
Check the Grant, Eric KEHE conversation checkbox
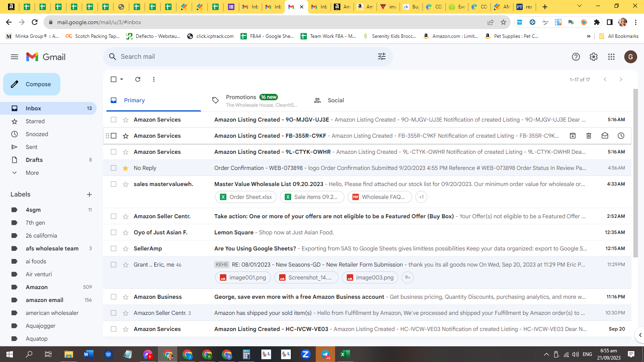(x=114, y=265)
